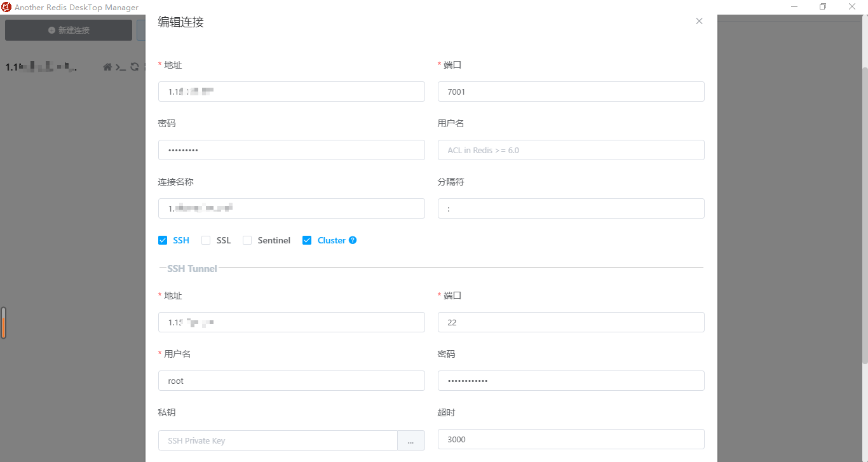Image resolution: width=868 pixels, height=462 pixels.
Task: Change the SSH tunnel timeout of 3000
Action: point(571,439)
